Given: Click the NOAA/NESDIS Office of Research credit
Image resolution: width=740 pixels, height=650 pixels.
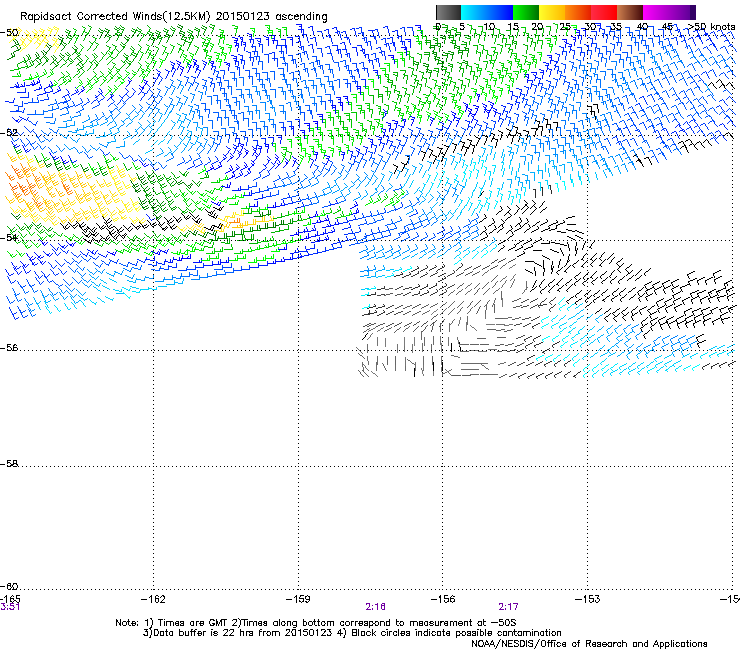Looking at the screenshot, I should tap(589, 644).
